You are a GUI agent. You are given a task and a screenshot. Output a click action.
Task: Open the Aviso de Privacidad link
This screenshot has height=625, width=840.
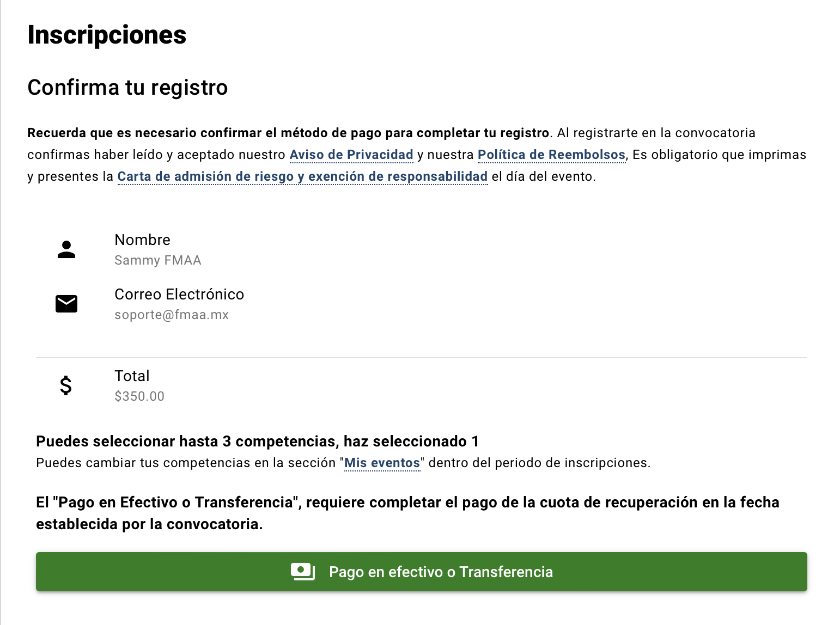click(351, 155)
